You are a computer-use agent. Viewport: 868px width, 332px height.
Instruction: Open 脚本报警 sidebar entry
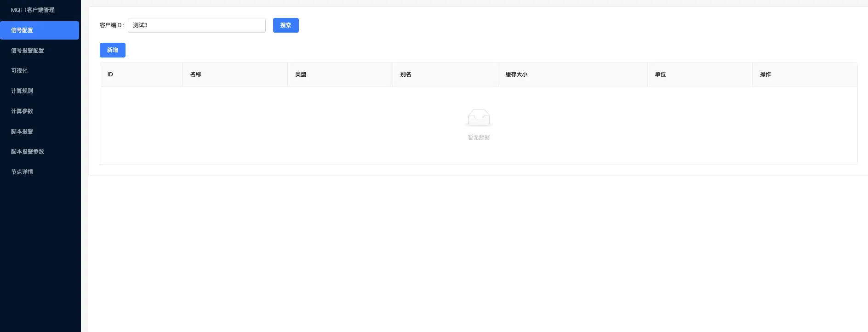(40, 132)
